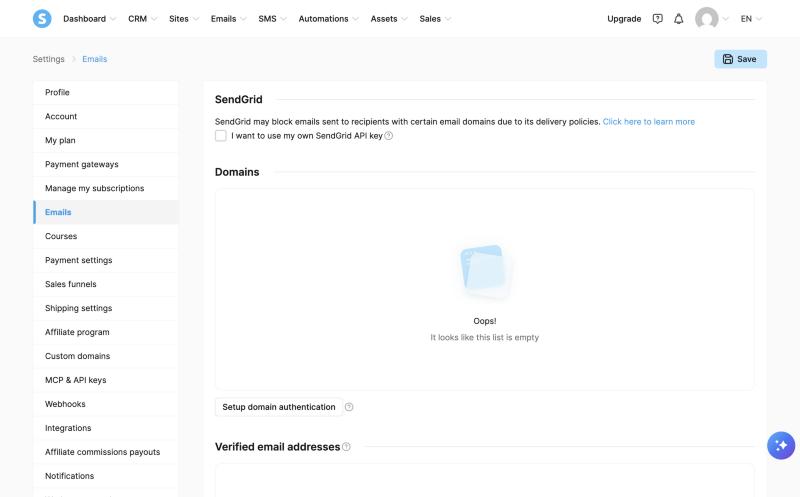Expand the Emails dropdown chevron in top bar
Viewport: 800px width, 497px height.
tap(243, 19)
